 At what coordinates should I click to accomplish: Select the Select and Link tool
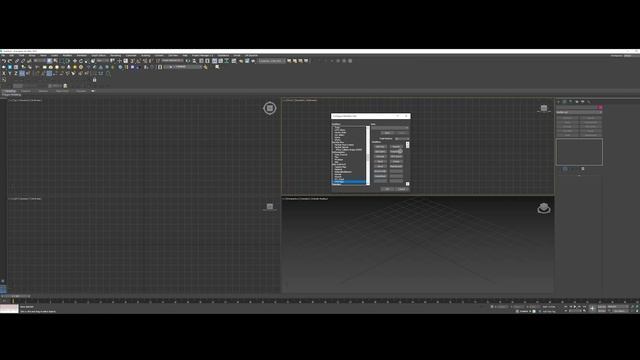point(17,61)
